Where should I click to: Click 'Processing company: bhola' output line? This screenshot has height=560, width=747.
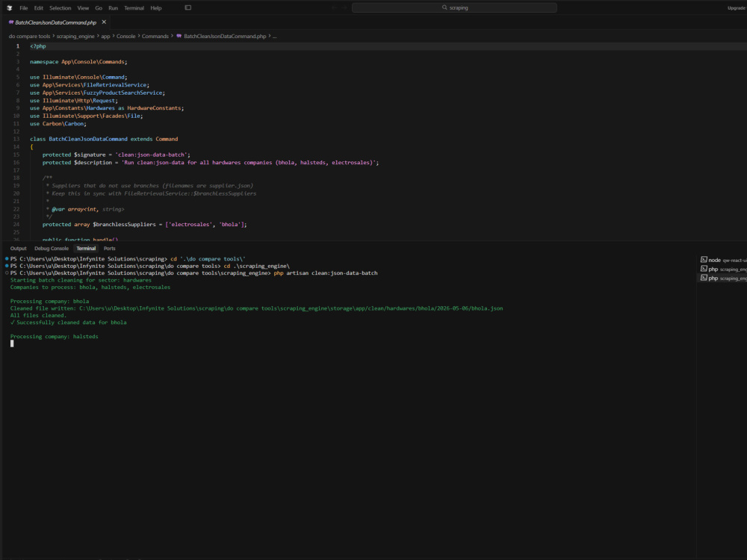pos(49,302)
